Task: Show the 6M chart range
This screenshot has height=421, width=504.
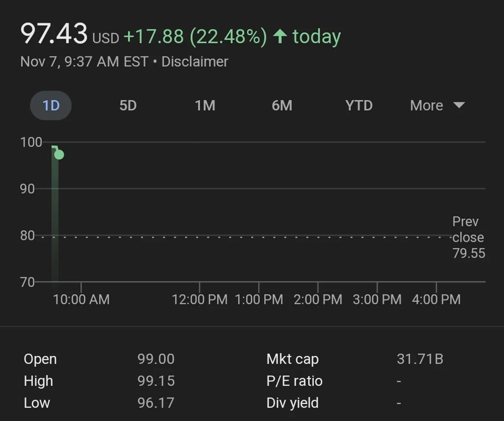Action: (x=282, y=105)
